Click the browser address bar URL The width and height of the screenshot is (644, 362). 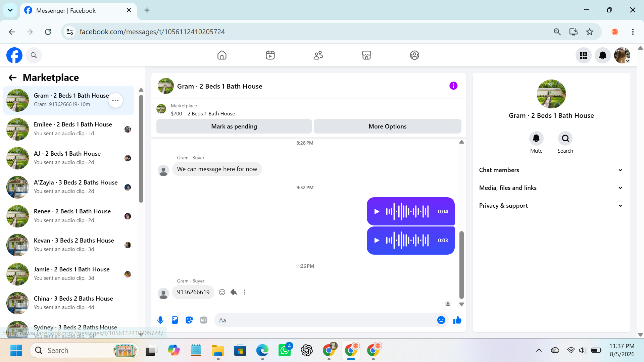pyautogui.click(x=152, y=32)
